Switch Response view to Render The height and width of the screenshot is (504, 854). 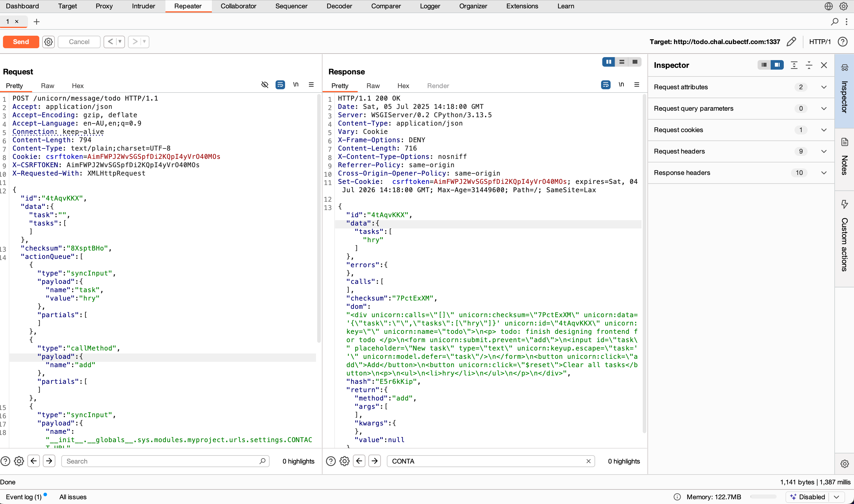pyautogui.click(x=438, y=86)
